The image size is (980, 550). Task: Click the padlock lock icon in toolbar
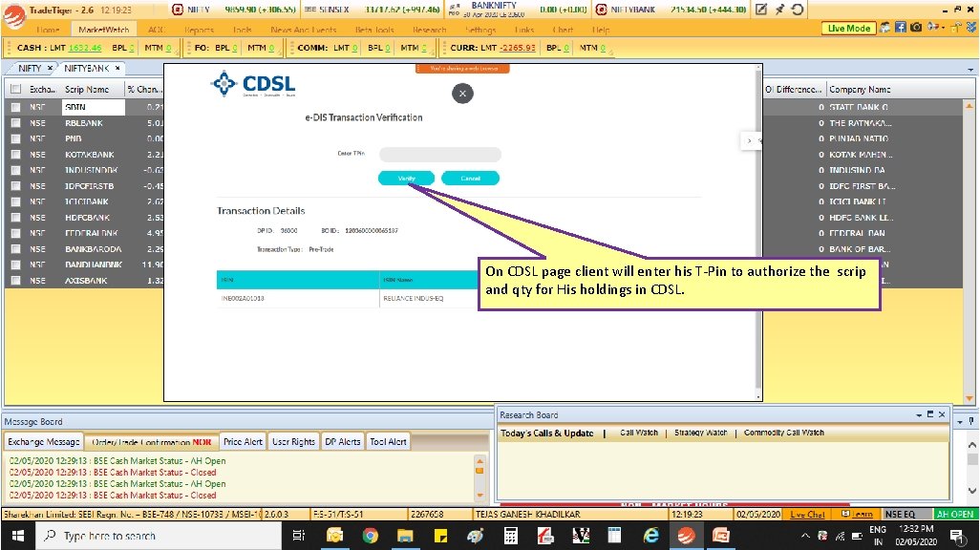956,28
